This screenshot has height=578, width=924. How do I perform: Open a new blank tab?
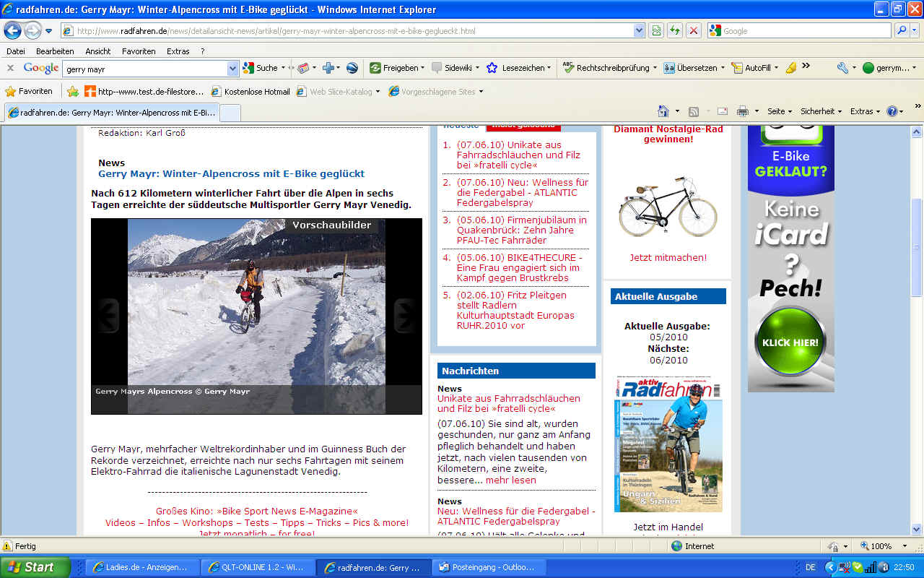[230, 113]
